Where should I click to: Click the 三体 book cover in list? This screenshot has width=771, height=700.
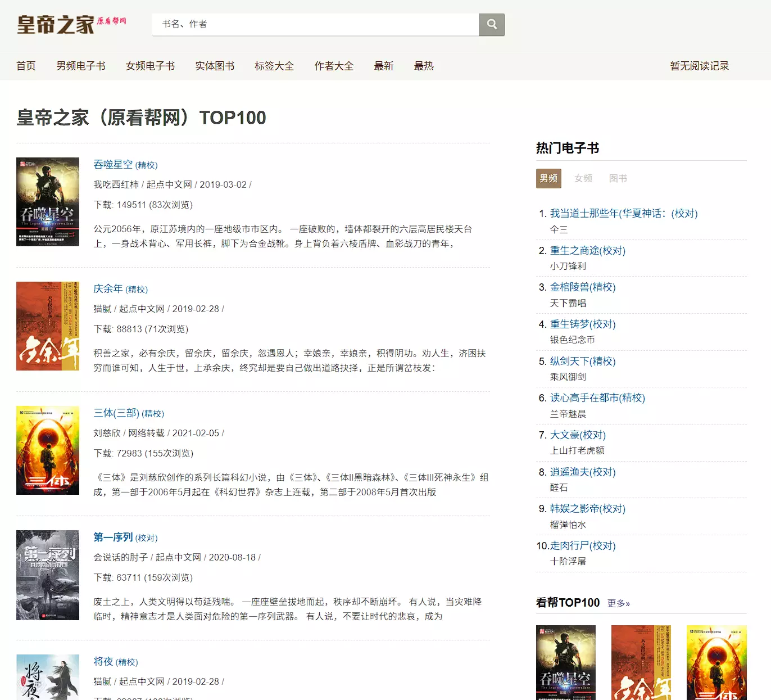tap(48, 450)
